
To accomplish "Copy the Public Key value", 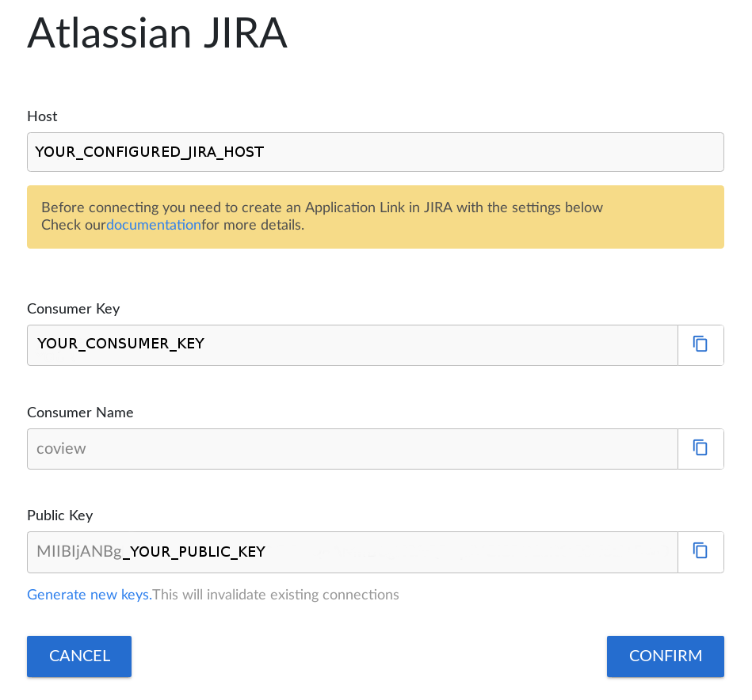I will [700, 552].
